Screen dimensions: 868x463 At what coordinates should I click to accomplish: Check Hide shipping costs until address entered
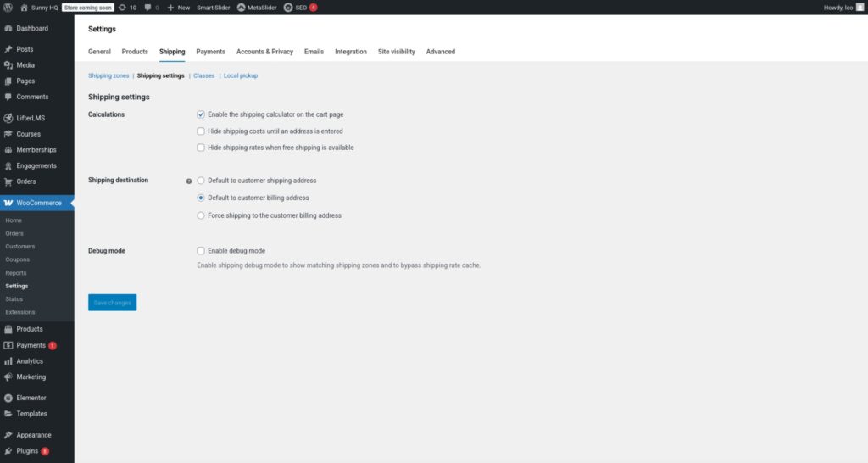tap(201, 131)
